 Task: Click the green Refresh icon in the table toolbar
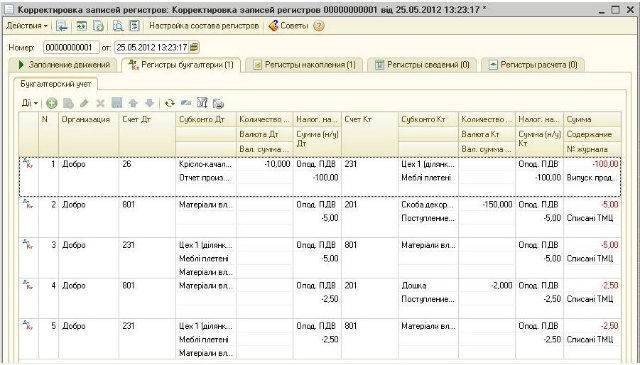click(x=169, y=103)
